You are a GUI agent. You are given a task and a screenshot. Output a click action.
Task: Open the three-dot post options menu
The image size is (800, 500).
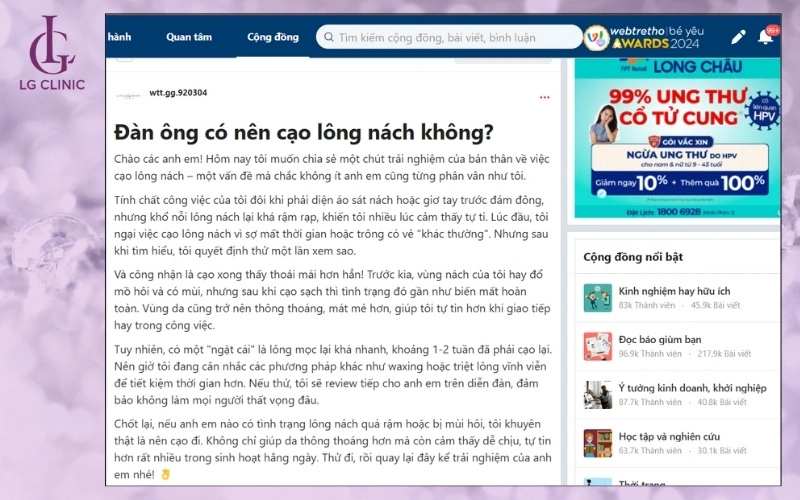pyautogui.click(x=544, y=97)
